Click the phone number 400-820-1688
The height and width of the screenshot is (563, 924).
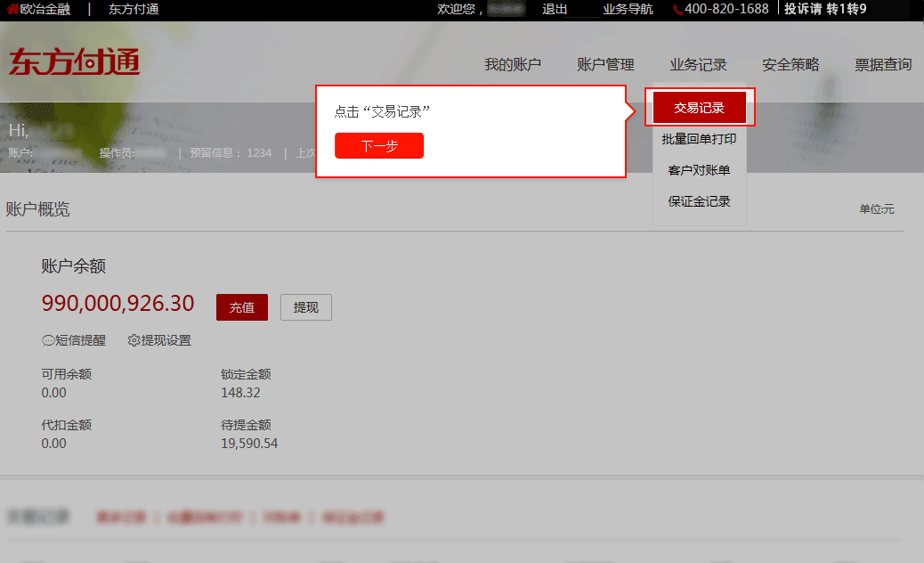[726, 9]
